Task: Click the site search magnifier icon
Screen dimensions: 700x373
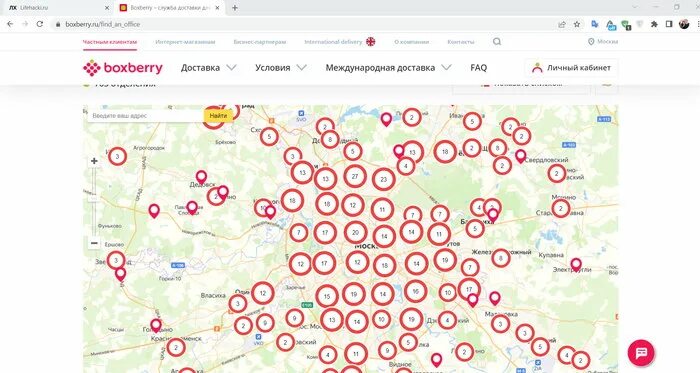Action: pyautogui.click(x=497, y=41)
